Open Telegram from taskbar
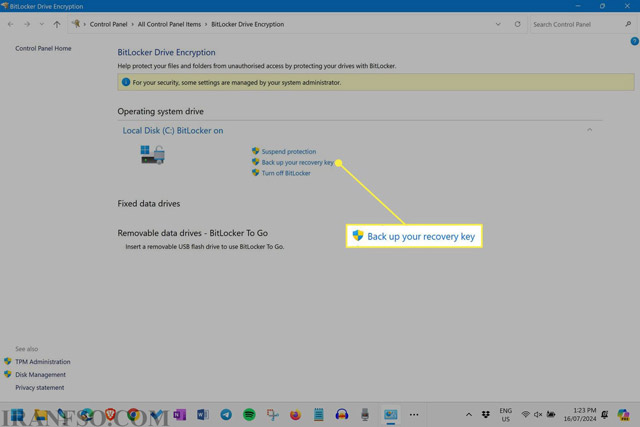Viewport: 640px width, 427px height. click(x=226, y=415)
